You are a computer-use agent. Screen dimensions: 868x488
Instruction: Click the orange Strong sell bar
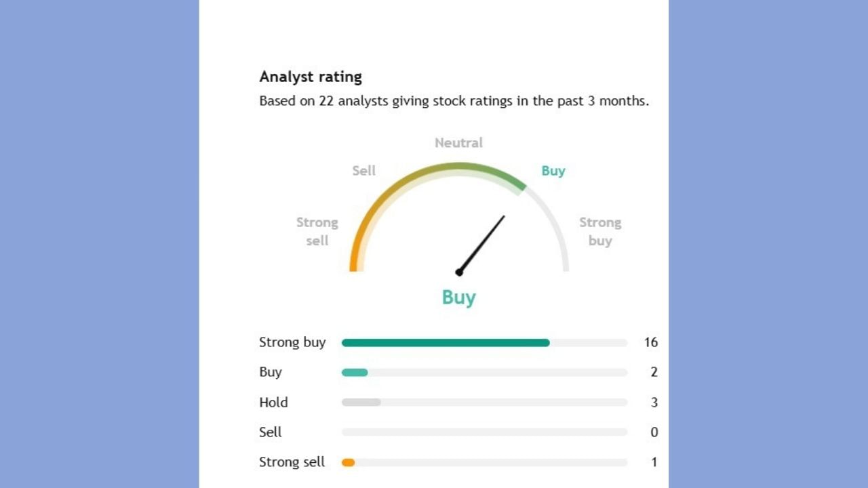[348, 462]
